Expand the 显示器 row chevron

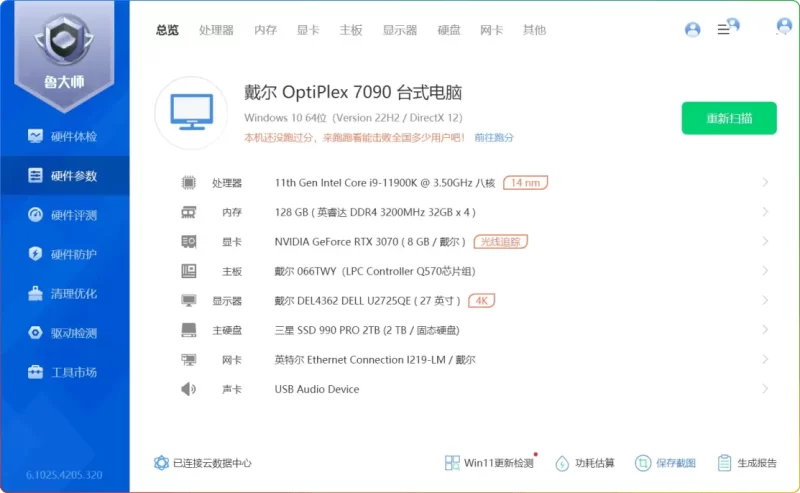click(x=765, y=301)
